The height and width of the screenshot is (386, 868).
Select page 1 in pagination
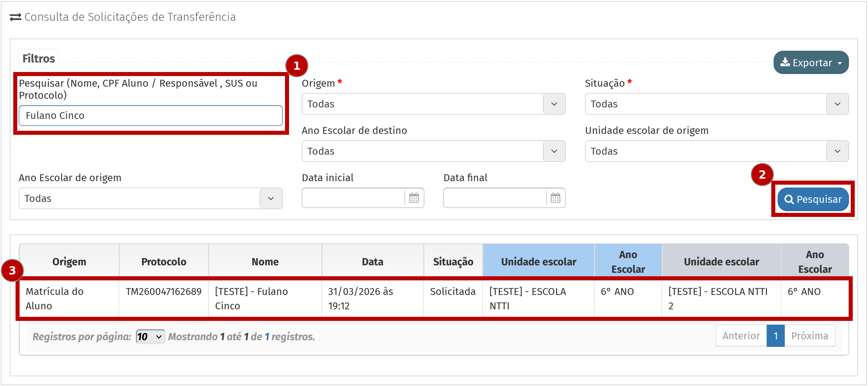[x=775, y=336]
